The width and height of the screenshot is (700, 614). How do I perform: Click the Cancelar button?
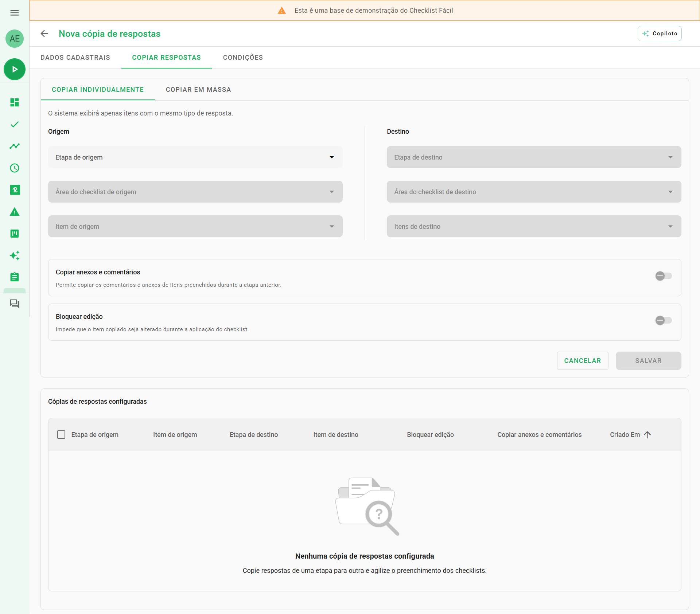point(582,361)
